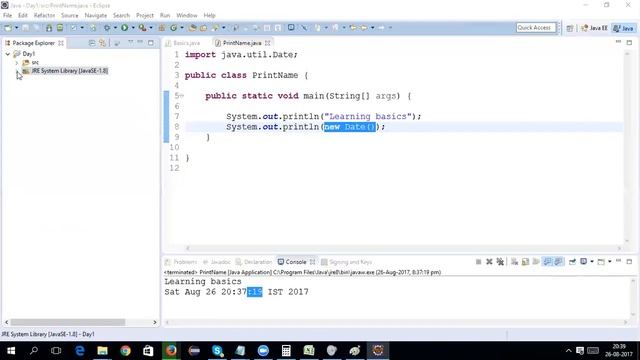Open Firefox from the Windows taskbar

pyautogui.click(x=171, y=350)
